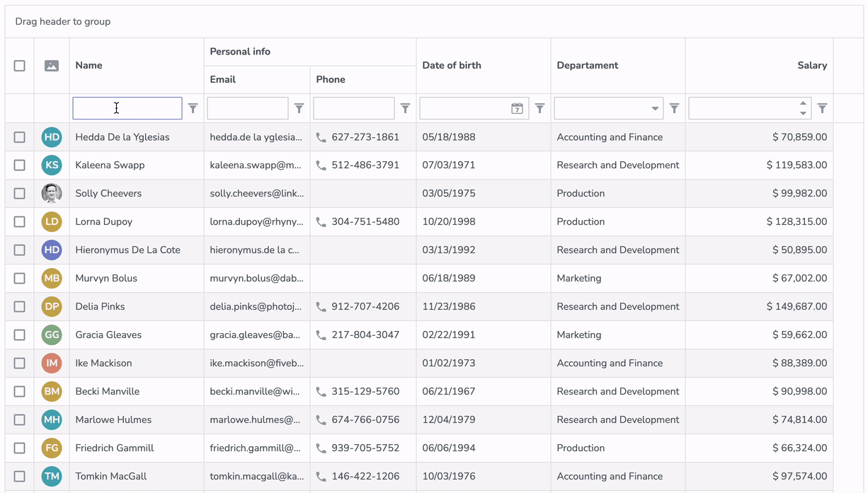Open the date picker calendar icon
Viewport: 868px width, 493px height.
(518, 108)
